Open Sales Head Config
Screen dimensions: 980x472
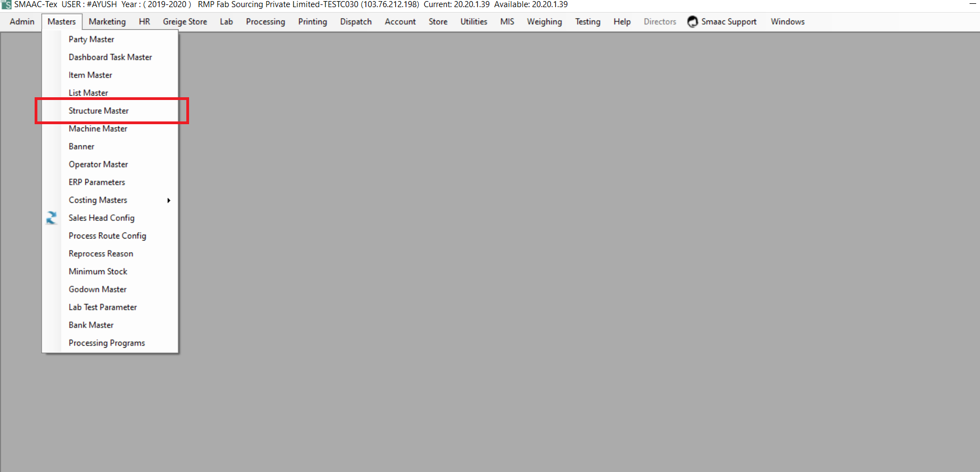click(110, 218)
